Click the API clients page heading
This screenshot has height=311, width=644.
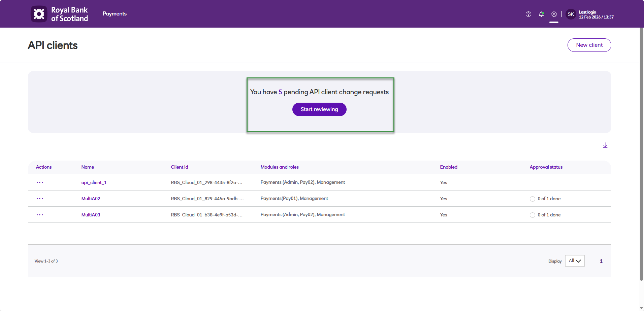click(53, 45)
